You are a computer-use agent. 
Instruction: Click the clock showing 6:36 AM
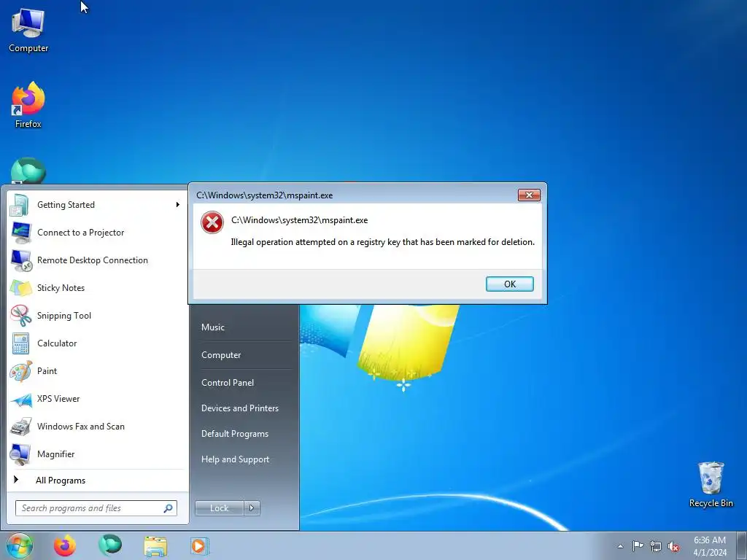[709, 540]
